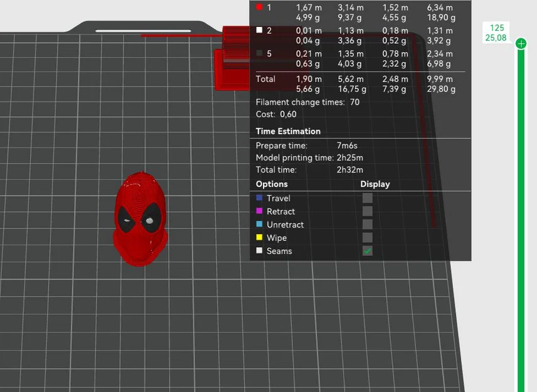Enable the Unretract display checkbox
Screen dimensions: 537x392
tap(367, 224)
